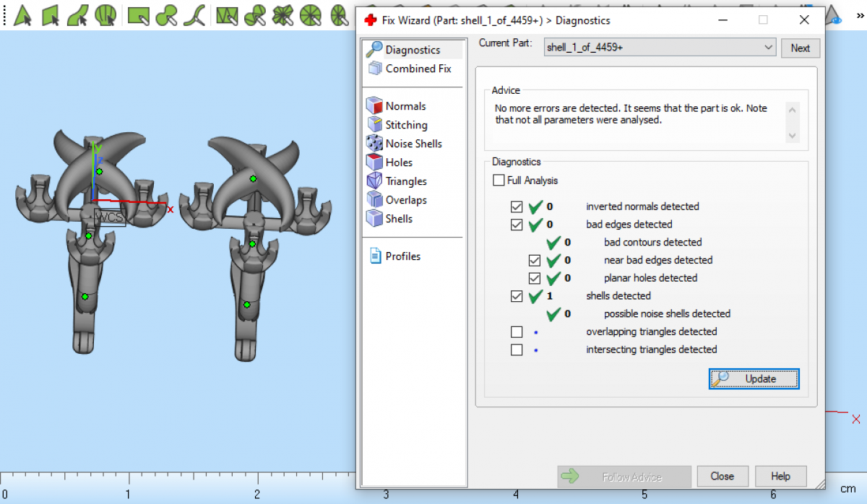867x504 pixels.
Task: Go to the Shells page
Action: pos(399,219)
